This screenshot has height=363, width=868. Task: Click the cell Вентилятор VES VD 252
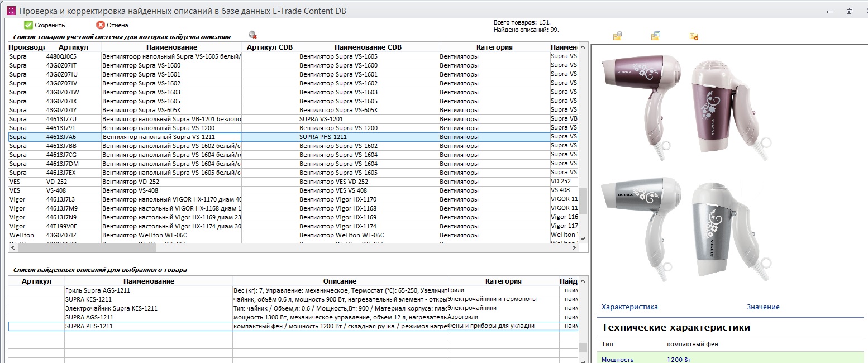coord(368,181)
